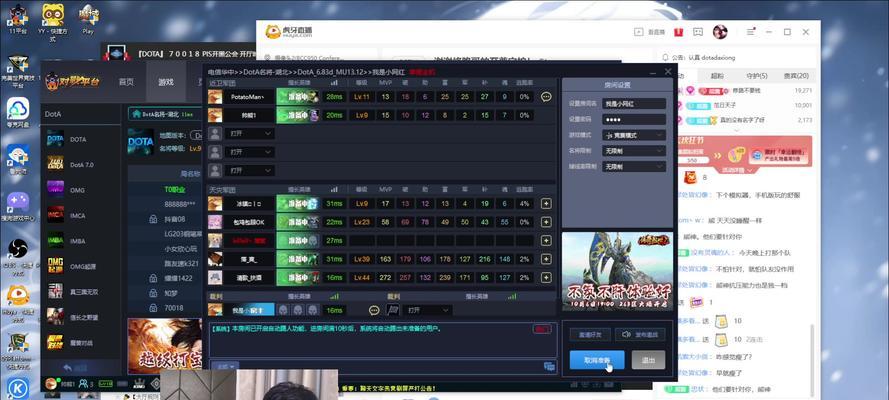Click the blue 取消准备 button
889x400 pixels.
[x=596, y=360]
